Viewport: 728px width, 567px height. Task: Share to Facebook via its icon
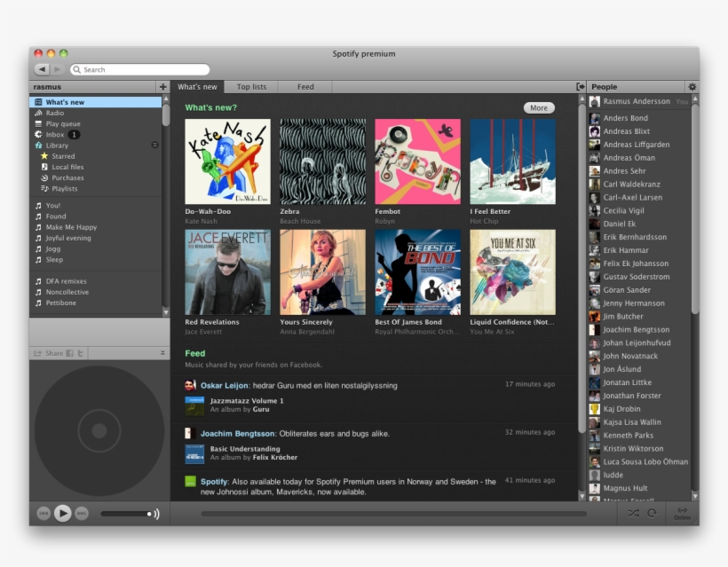69,353
